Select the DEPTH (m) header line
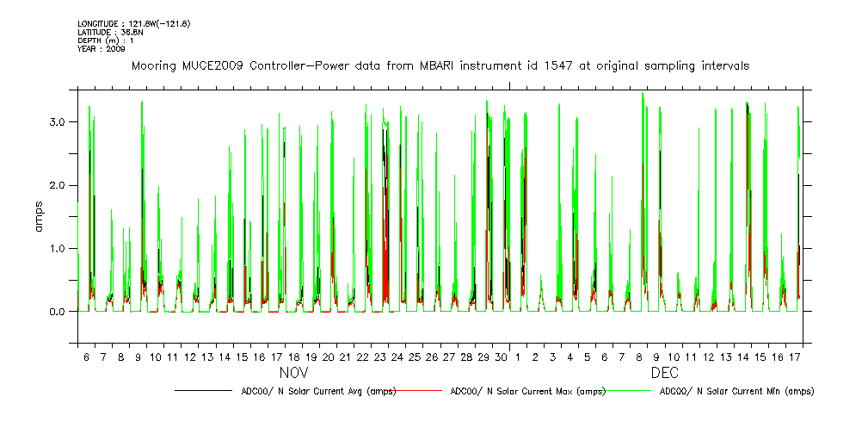Image resolution: width=868 pixels, height=434 pixels. [107, 40]
